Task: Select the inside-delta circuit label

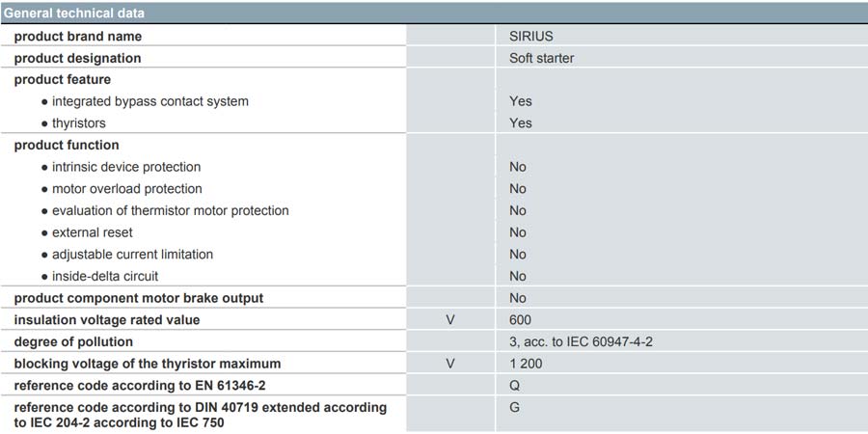Action: (105, 276)
